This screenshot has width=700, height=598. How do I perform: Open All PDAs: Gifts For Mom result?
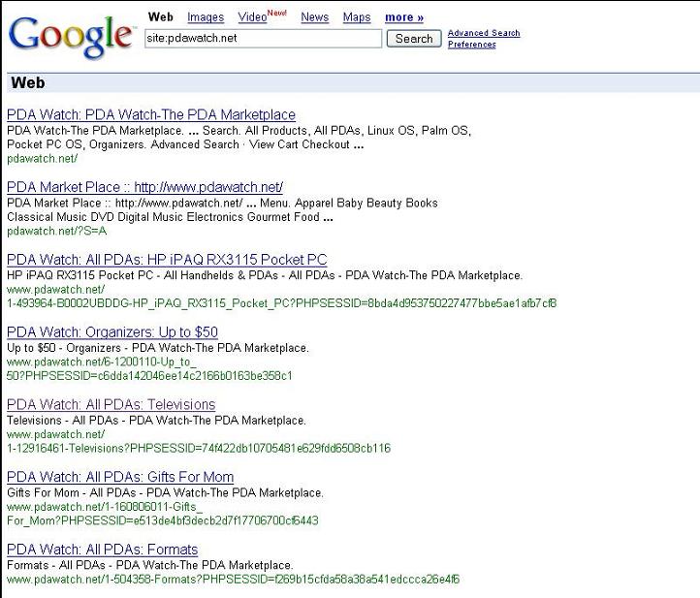coord(120,477)
